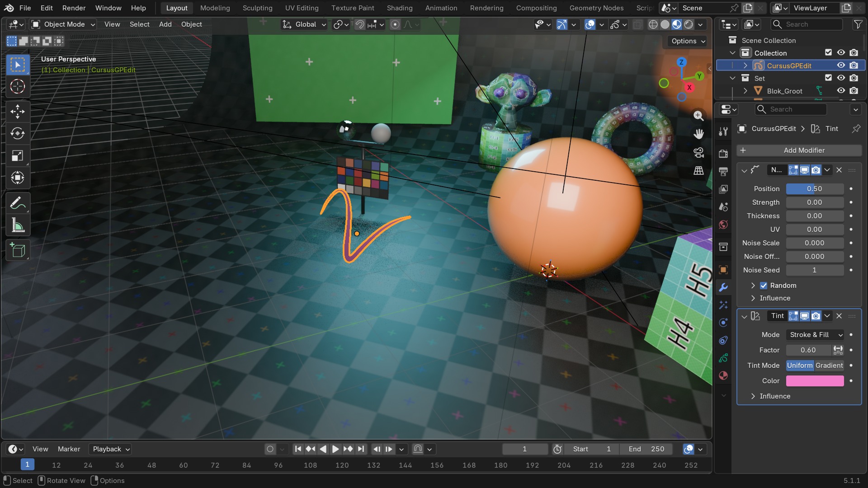This screenshot has width=868, height=488.
Task: Select the Move tool in the toolbar
Action: (18, 112)
